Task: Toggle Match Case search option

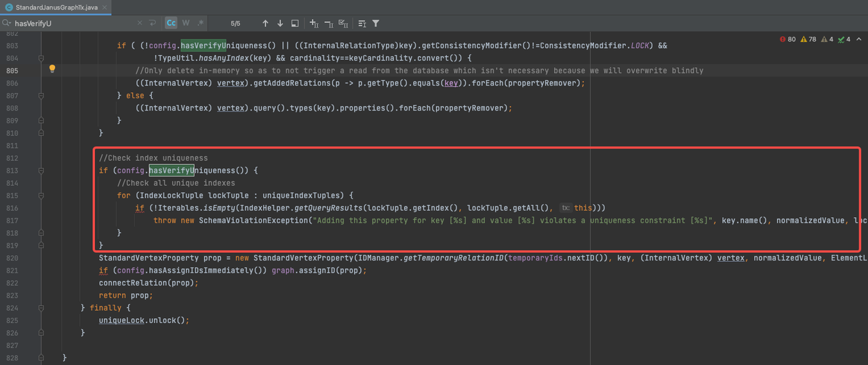Action: click(171, 23)
